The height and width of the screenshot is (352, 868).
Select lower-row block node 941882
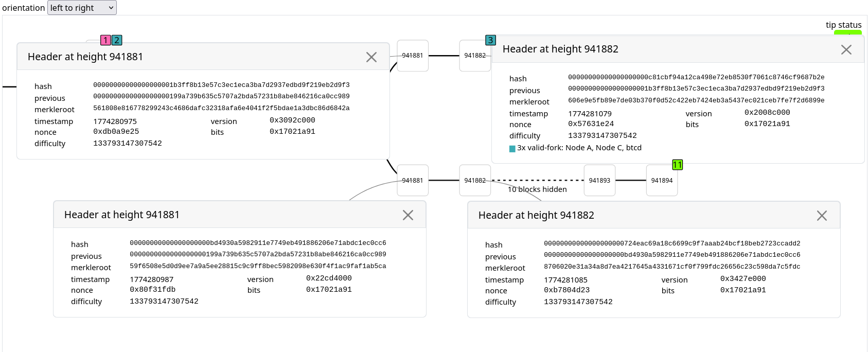click(474, 181)
